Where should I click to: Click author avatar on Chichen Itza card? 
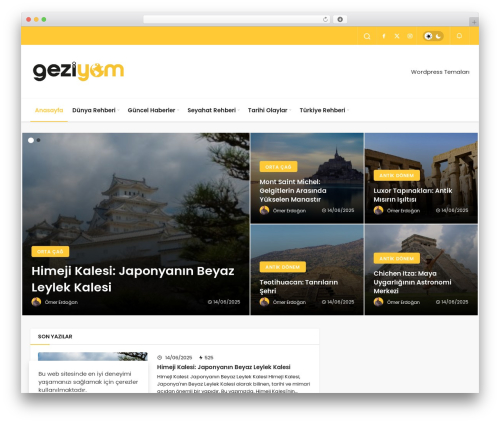tap(378, 302)
